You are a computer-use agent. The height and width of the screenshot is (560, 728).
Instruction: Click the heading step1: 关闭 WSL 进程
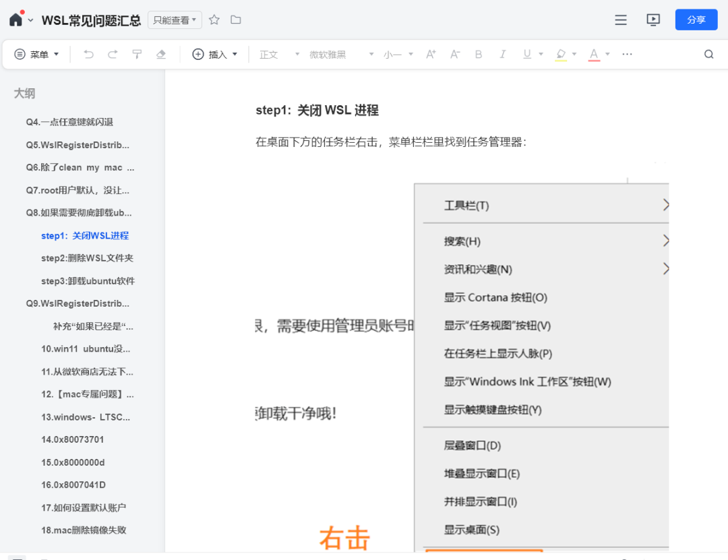tap(317, 110)
